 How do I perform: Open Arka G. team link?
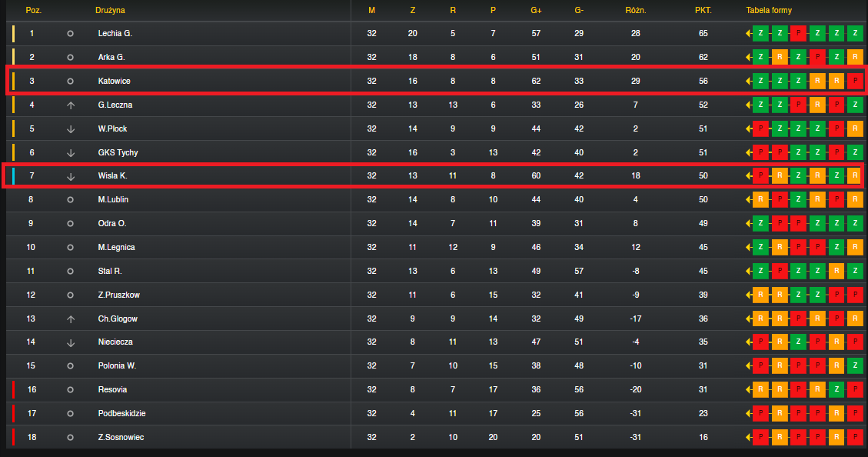coord(111,57)
